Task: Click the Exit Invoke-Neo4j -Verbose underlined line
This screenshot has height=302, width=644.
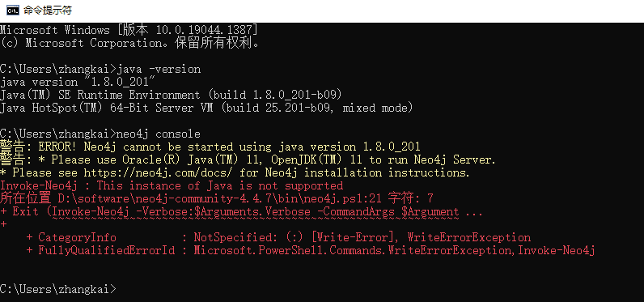Action: 241,212
